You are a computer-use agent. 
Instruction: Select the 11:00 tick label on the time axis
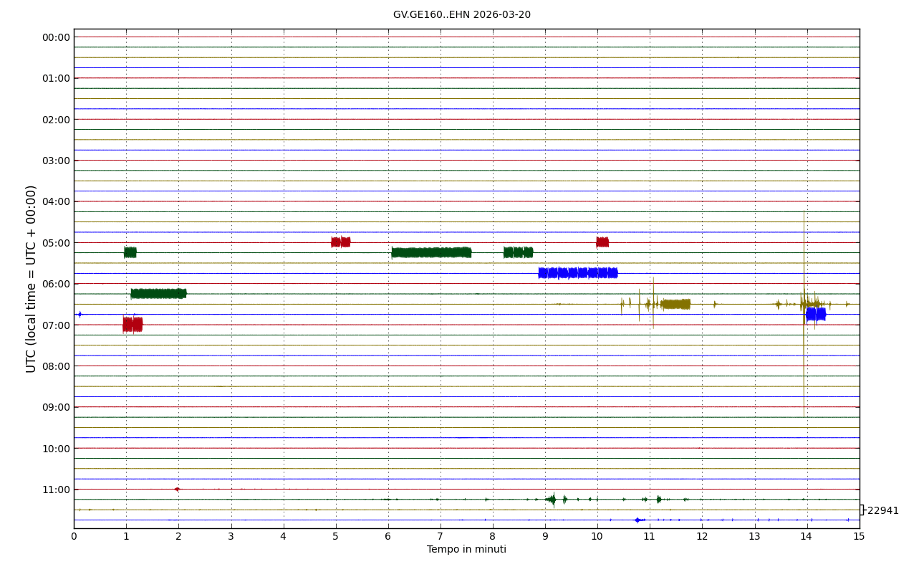click(57, 490)
